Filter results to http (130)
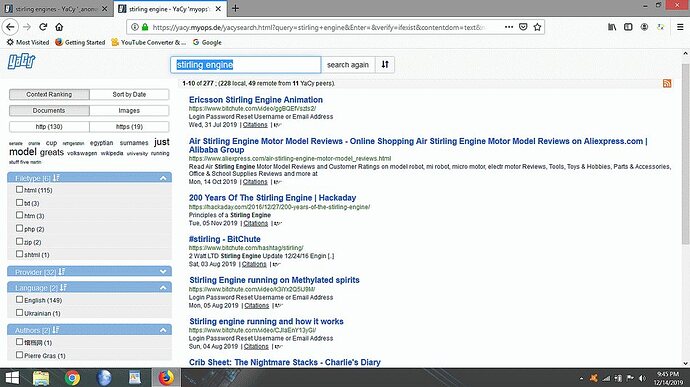Image resolution: width=690 pixels, height=387 pixels. tap(49, 127)
